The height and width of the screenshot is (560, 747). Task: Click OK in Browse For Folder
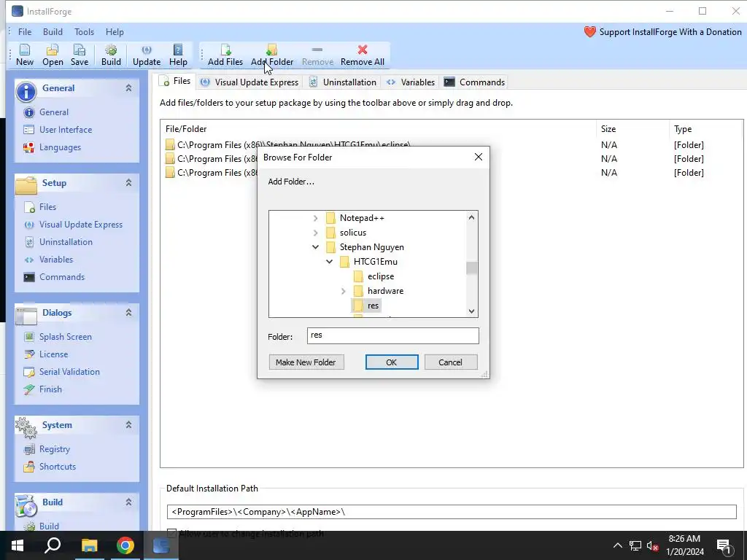click(392, 362)
